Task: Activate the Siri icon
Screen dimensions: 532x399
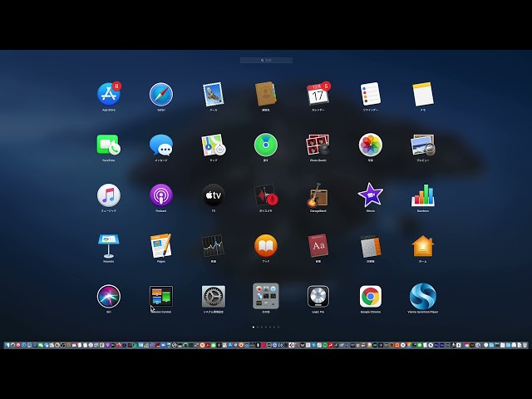Action: [x=109, y=296]
